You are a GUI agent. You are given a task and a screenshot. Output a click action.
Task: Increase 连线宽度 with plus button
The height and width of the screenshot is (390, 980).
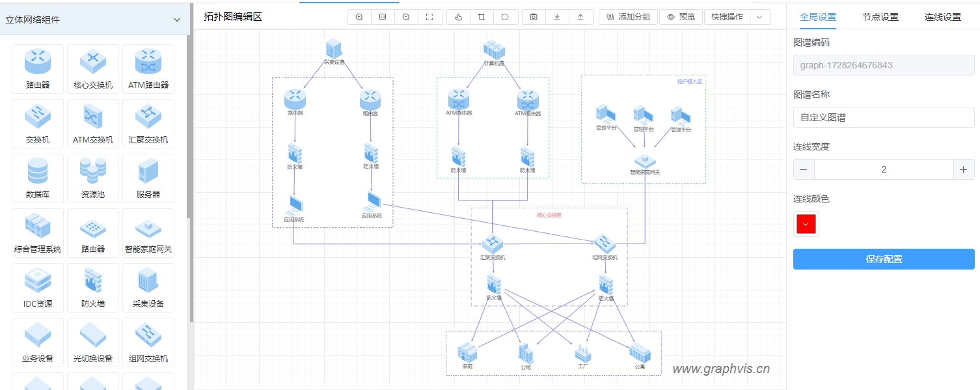[964, 169]
